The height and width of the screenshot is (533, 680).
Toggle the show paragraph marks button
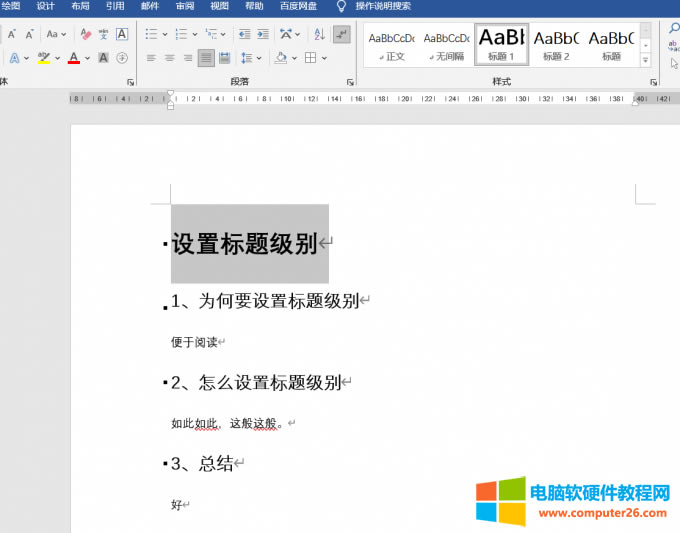click(342, 34)
